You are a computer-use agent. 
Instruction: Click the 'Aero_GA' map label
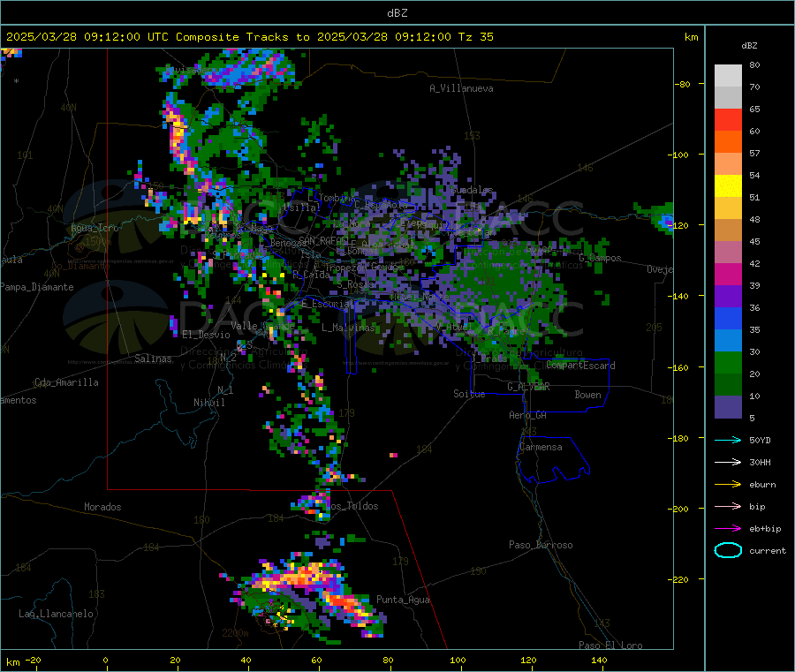[528, 415]
